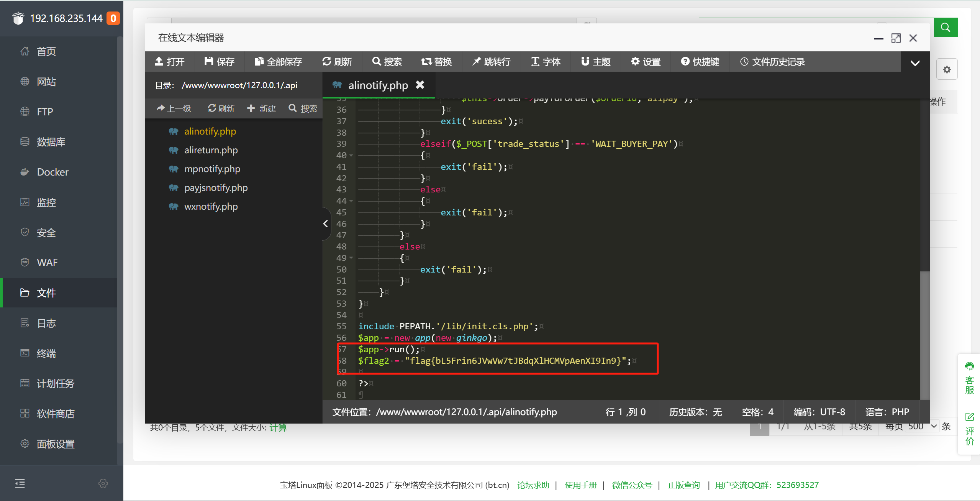
Task: Fold code block at line 49
Action: 351,258
